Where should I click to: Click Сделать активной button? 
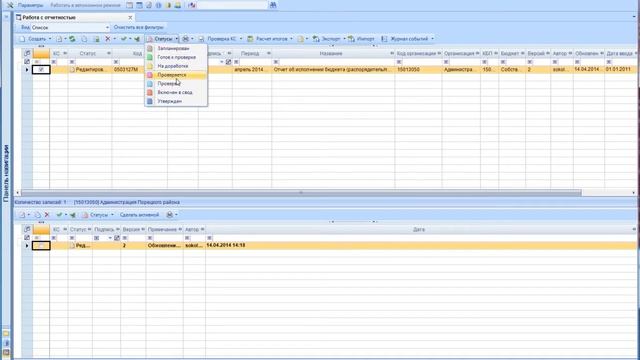(x=139, y=215)
